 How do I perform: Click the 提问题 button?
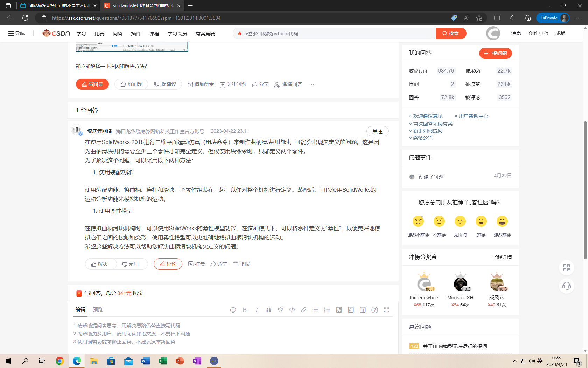point(496,53)
